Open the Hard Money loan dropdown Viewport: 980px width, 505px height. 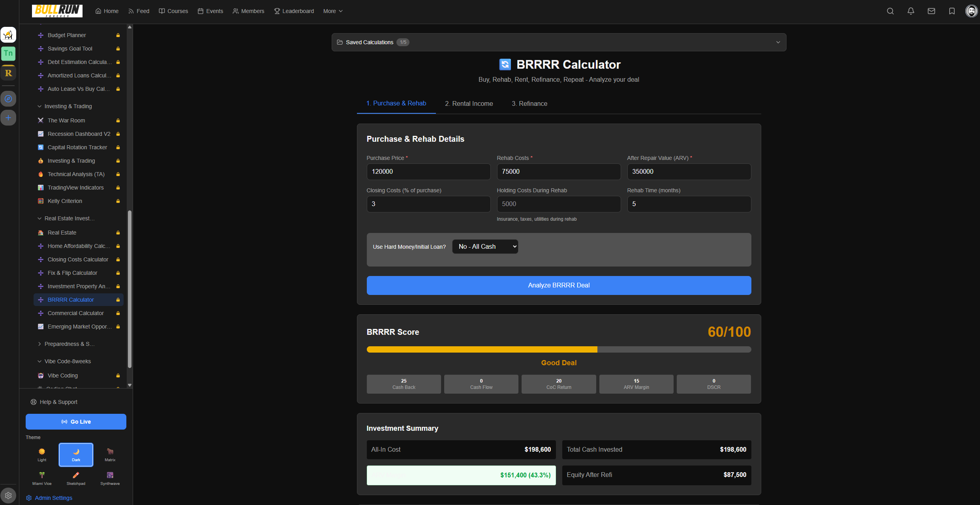pos(485,246)
